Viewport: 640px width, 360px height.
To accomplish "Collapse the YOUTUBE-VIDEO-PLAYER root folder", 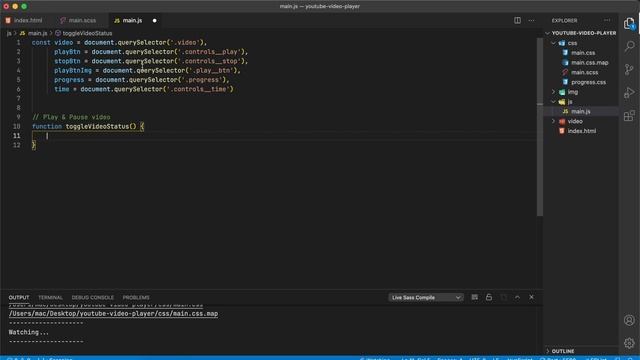I will click(x=548, y=33).
